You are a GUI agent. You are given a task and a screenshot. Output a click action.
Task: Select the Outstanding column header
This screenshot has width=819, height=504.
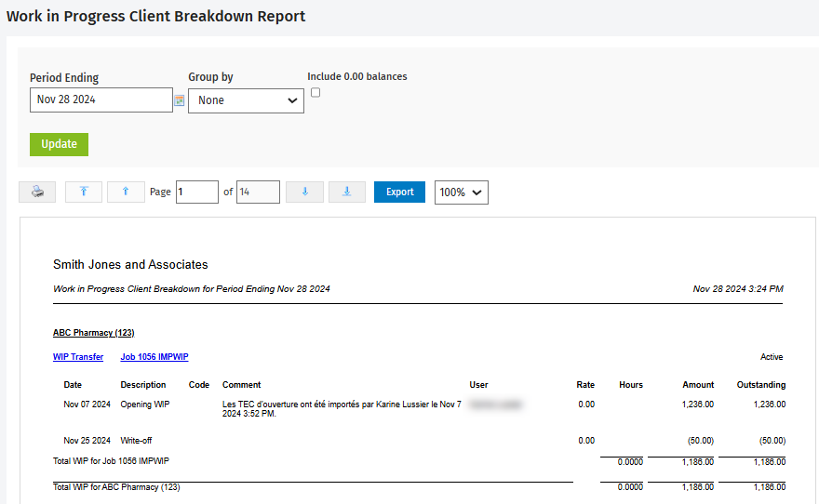(x=761, y=385)
